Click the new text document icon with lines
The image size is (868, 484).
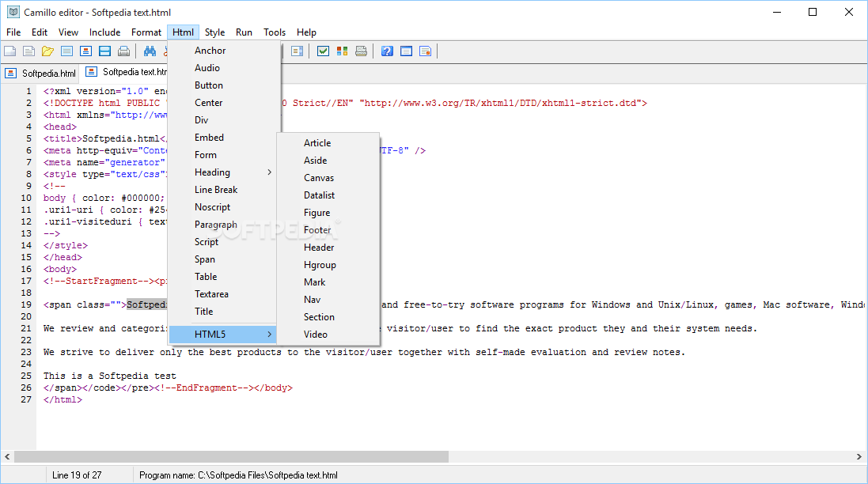click(x=28, y=51)
